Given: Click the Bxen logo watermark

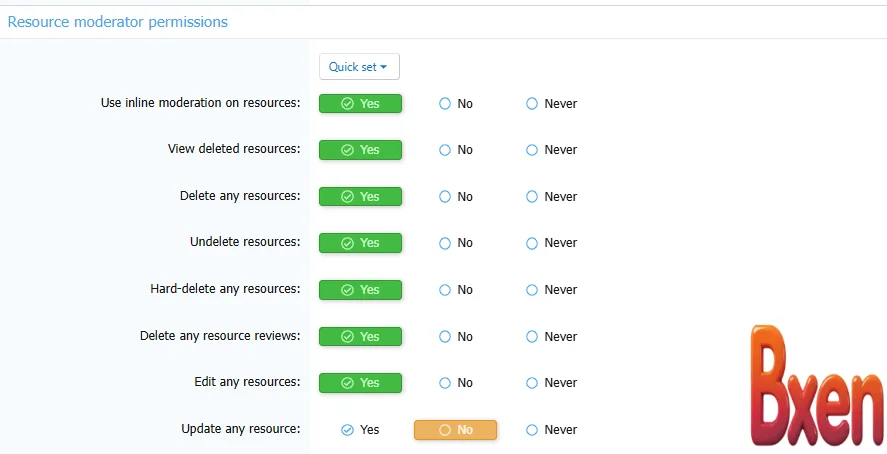Looking at the screenshot, I should click(817, 387).
